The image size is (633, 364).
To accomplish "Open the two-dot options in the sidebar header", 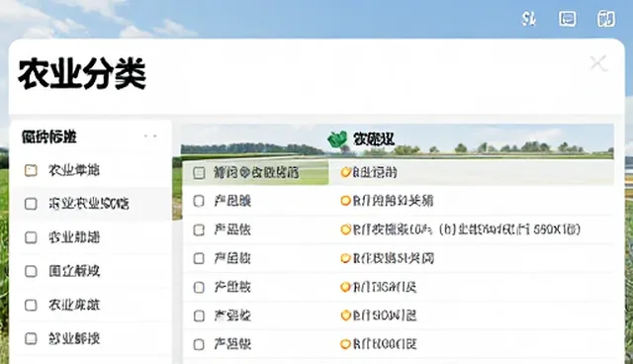I will pos(150,136).
